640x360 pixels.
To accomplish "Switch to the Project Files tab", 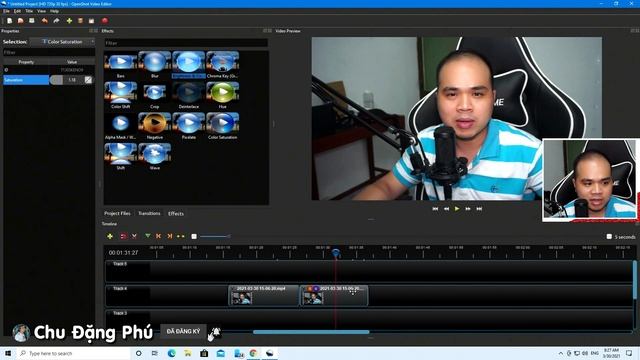I will [117, 213].
